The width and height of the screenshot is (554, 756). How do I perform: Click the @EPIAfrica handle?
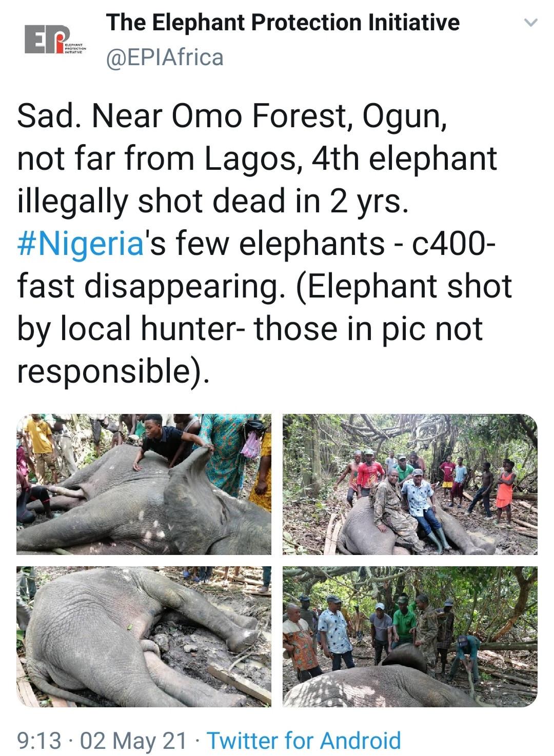point(164,57)
